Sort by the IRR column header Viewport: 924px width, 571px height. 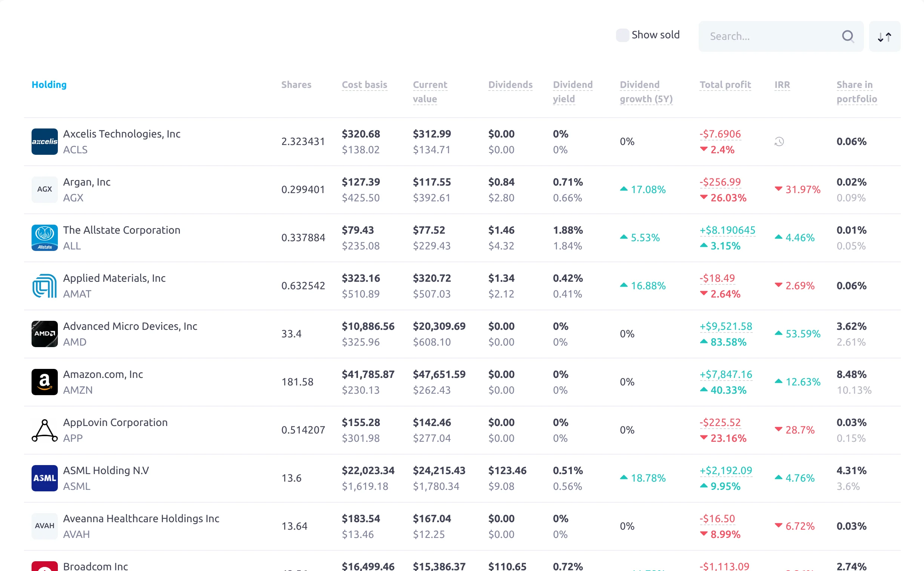pos(782,85)
